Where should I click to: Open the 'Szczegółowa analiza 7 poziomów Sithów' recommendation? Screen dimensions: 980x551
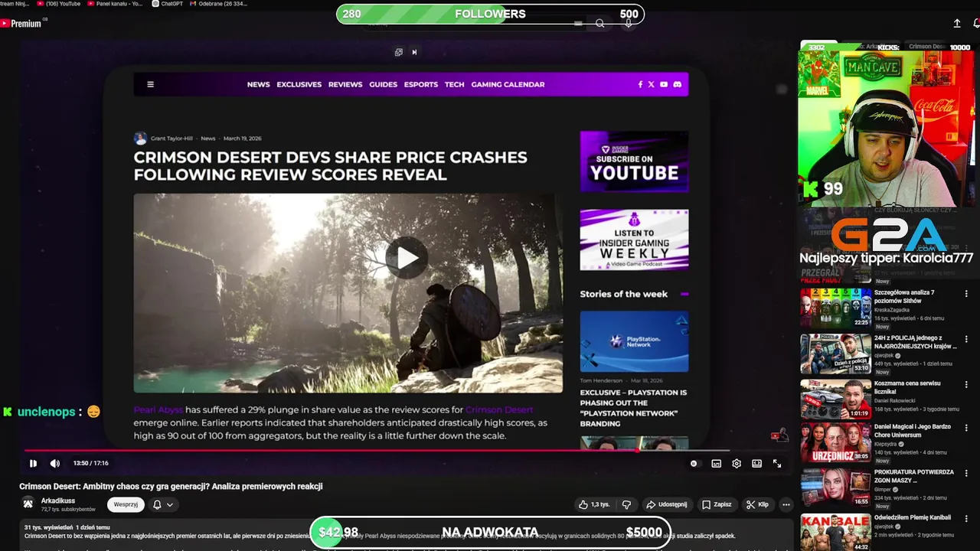[x=904, y=297]
